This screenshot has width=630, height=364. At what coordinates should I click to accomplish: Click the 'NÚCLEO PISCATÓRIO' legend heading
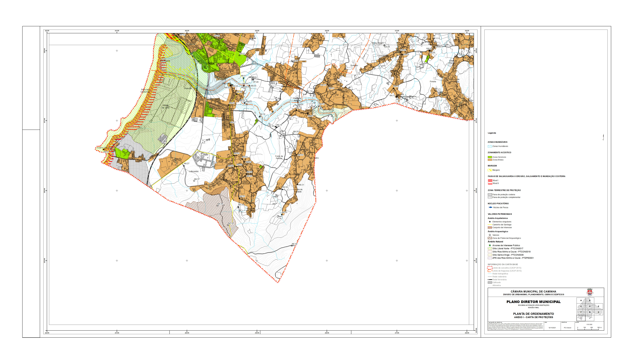pyautogui.click(x=498, y=203)
